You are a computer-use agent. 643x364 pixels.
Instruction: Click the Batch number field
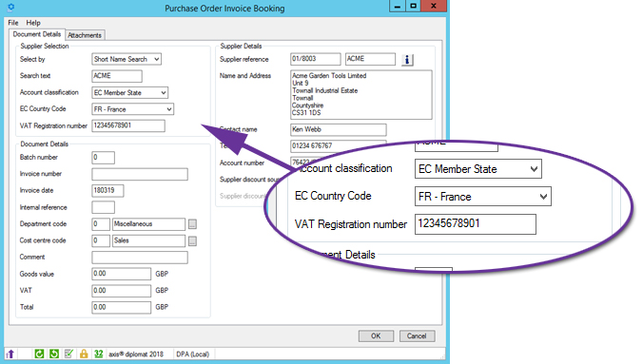[103, 158]
